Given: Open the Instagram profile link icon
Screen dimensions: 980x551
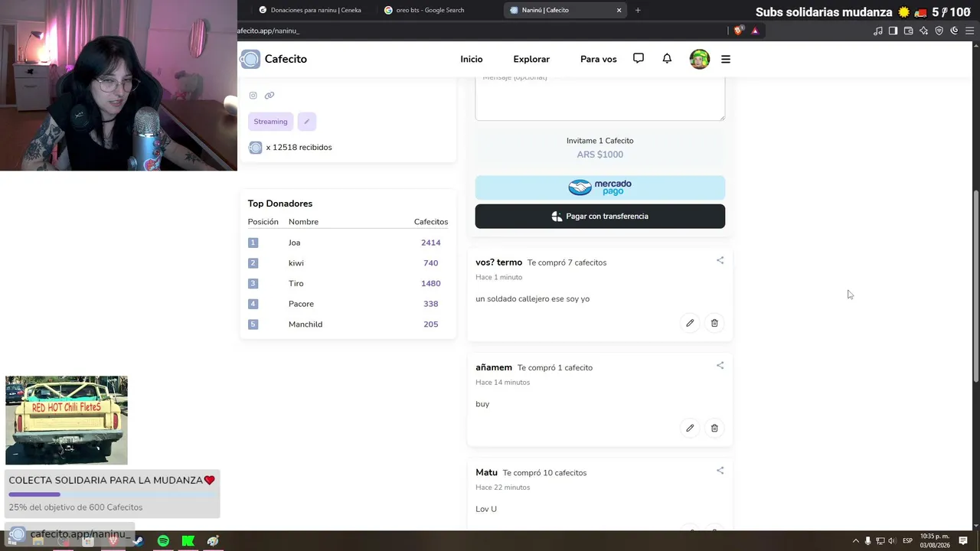Looking at the screenshot, I should (x=253, y=96).
